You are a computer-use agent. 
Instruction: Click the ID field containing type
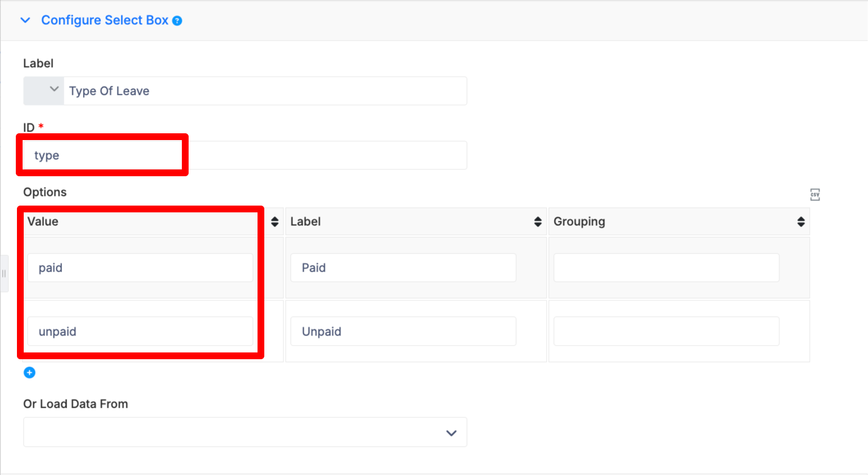click(245, 155)
